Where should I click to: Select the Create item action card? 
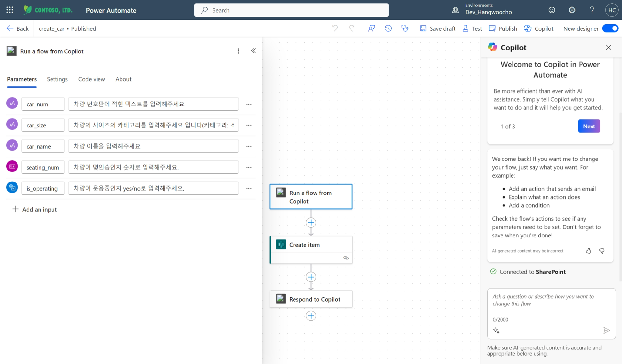[311, 250]
